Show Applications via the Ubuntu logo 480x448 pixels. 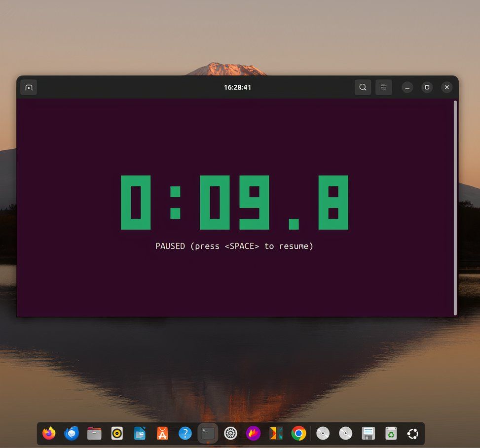coord(412,434)
